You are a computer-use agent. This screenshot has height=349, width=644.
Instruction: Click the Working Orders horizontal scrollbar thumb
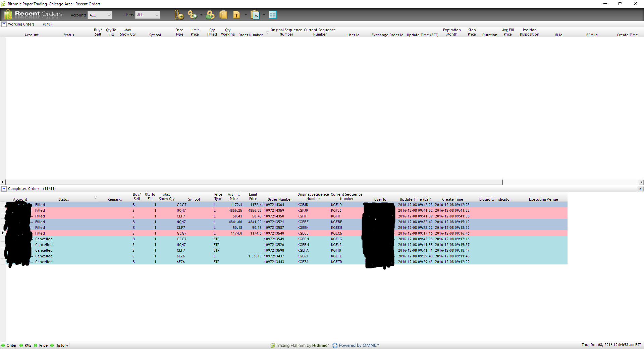tap(254, 182)
